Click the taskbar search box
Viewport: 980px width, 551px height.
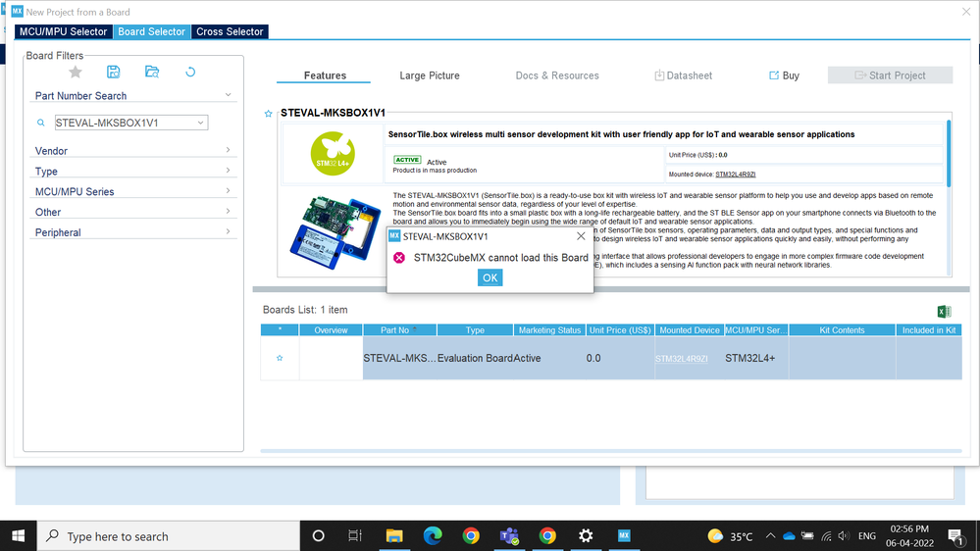point(169,536)
